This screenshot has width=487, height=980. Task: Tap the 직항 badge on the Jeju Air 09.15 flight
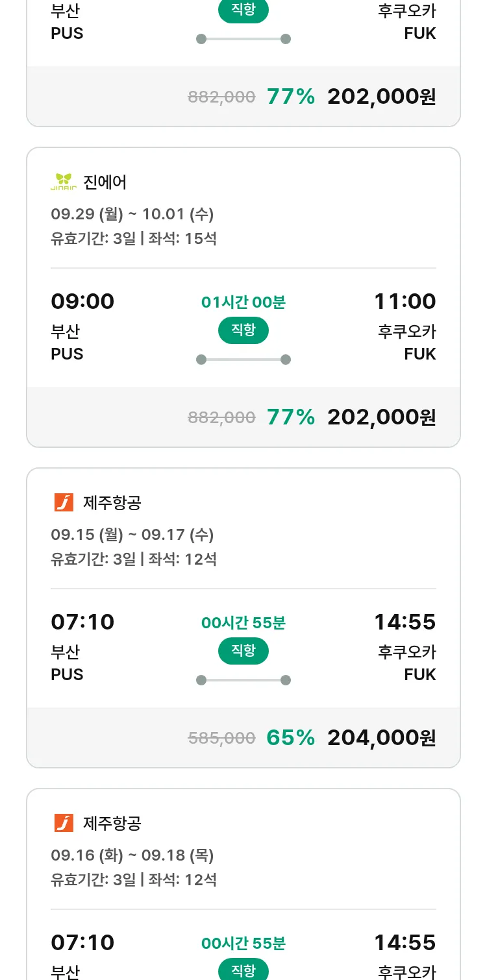243,651
